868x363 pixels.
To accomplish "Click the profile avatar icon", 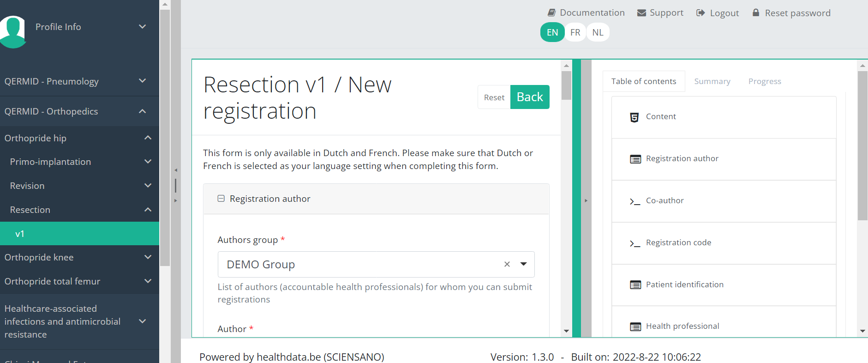I will (13, 30).
